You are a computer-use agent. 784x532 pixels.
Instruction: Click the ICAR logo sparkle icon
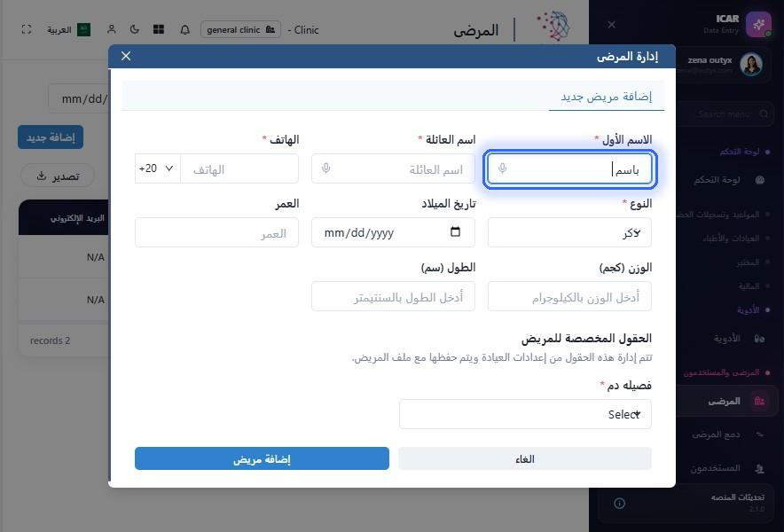coord(758,25)
